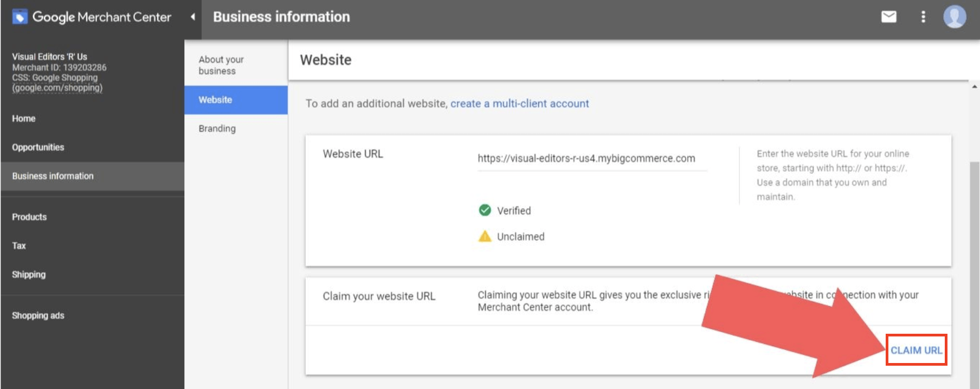Open Opportunities in the sidebar
The image size is (980, 389).
pos(38,147)
